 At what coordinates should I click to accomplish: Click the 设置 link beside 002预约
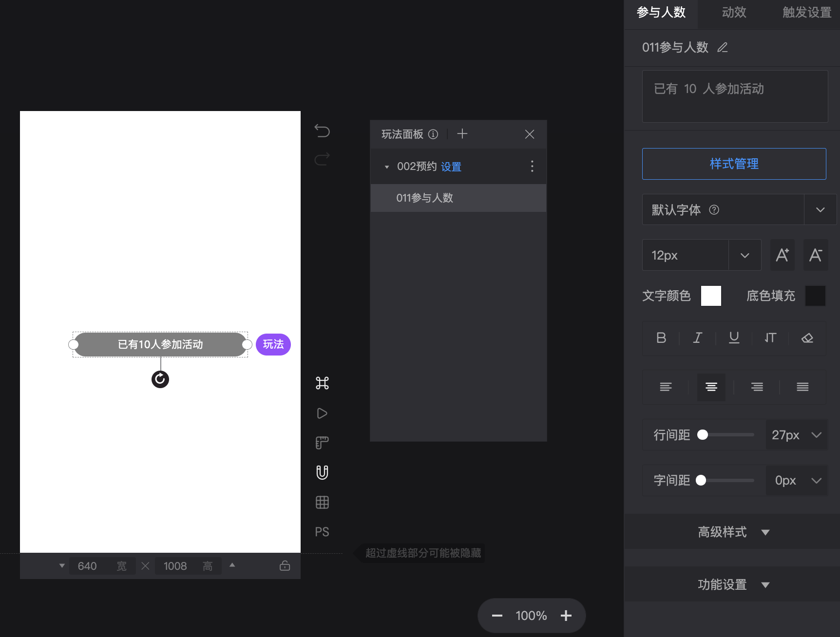coord(451,167)
